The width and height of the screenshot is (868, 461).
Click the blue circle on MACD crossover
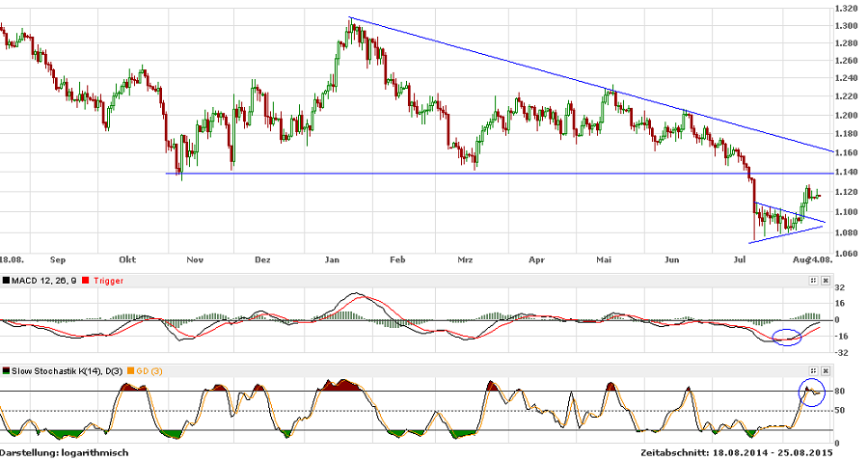[x=787, y=337]
